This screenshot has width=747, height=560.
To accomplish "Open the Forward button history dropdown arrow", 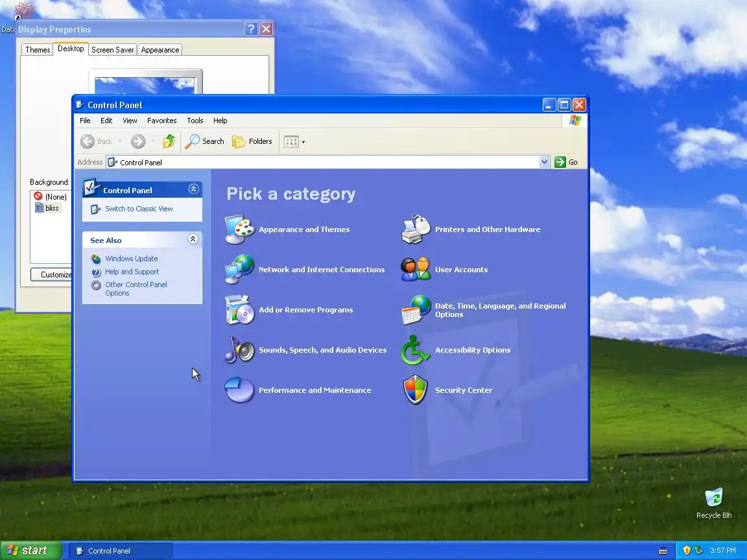I will tap(153, 141).
